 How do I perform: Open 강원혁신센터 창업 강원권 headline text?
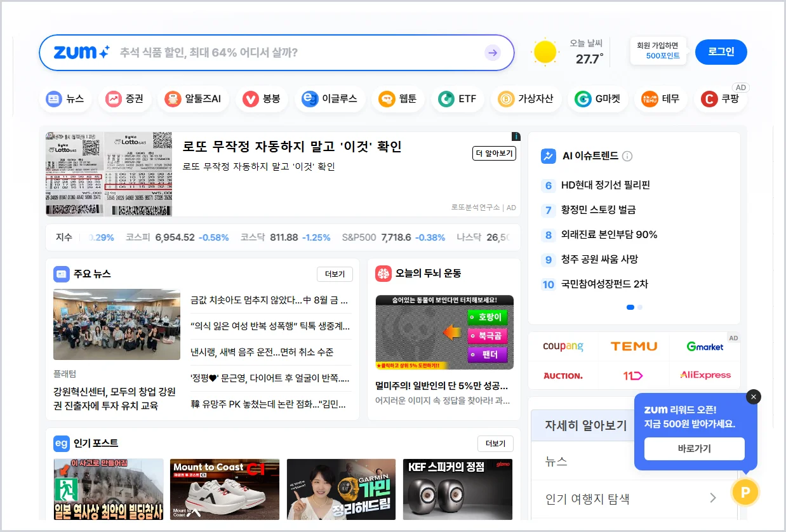click(115, 398)
